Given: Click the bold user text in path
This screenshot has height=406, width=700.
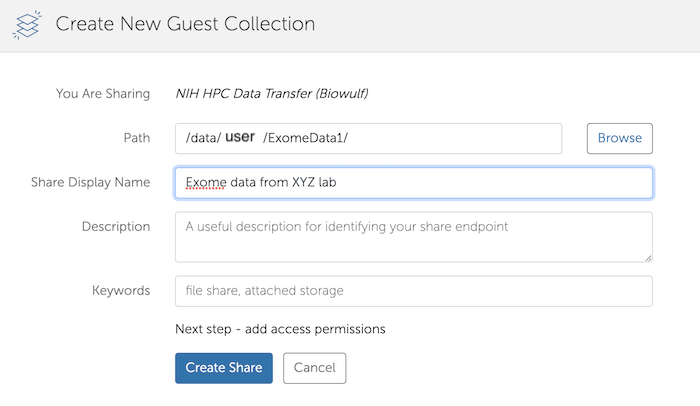Looking at the screenshot, I should coord(240,137).
